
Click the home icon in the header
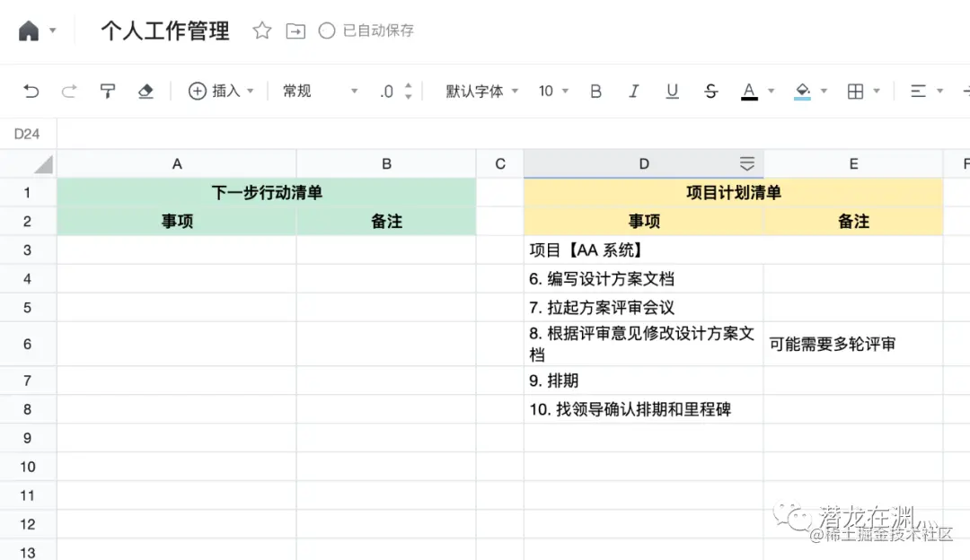27,30
